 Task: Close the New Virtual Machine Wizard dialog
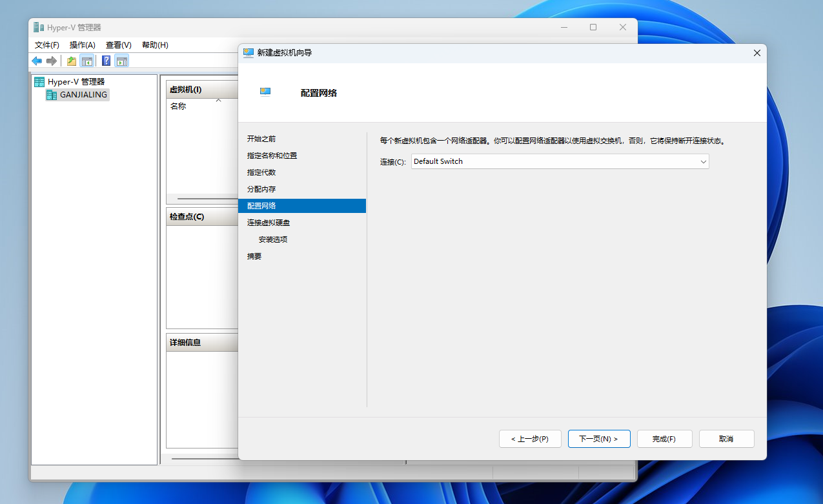pyautogui.click(x=757, y=53)
